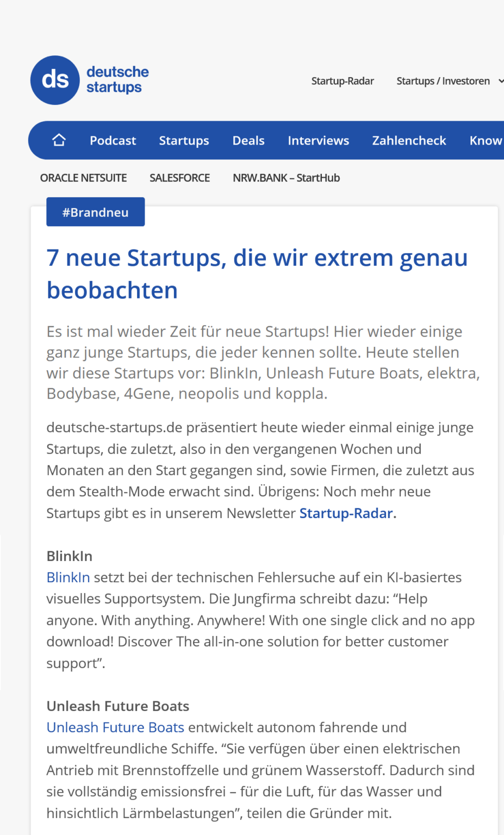The width and height of the screenshot is (504, 835).
Task: Open the article headline about 7 neue Startups
Action: point(257,273)
